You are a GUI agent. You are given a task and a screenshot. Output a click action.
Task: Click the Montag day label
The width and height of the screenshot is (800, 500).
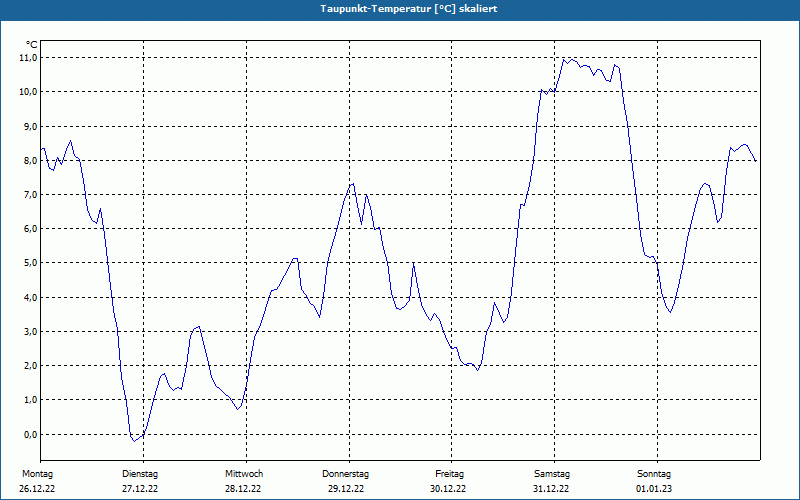(x=37, y=474)
